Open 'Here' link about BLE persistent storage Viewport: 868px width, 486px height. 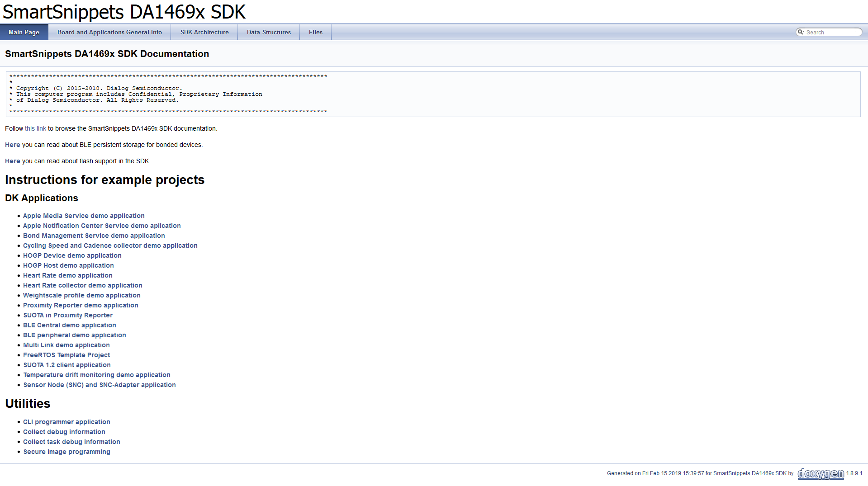pyautogui.click(x=13, y=145)
